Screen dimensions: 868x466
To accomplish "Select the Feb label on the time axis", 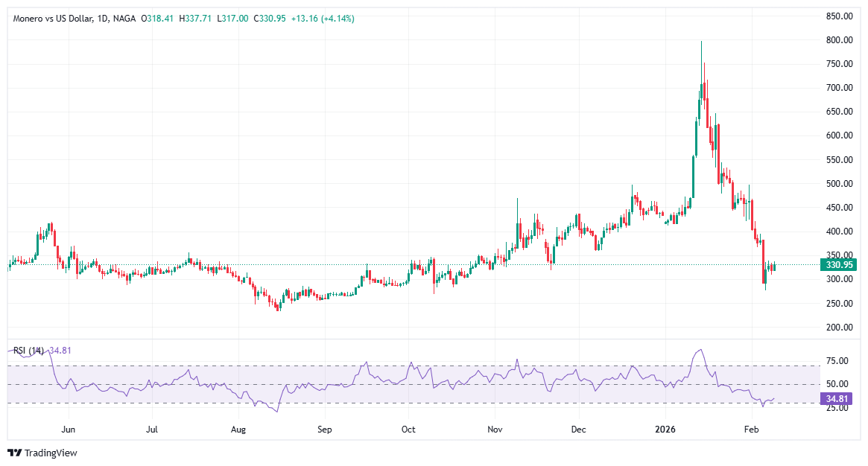I will point(752,430).
